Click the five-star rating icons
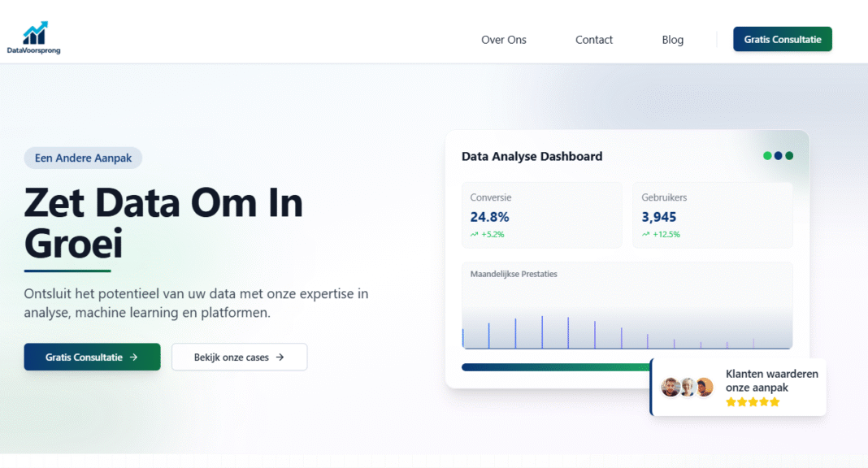This screenshot has height=468, width=868. pos(753,402)
